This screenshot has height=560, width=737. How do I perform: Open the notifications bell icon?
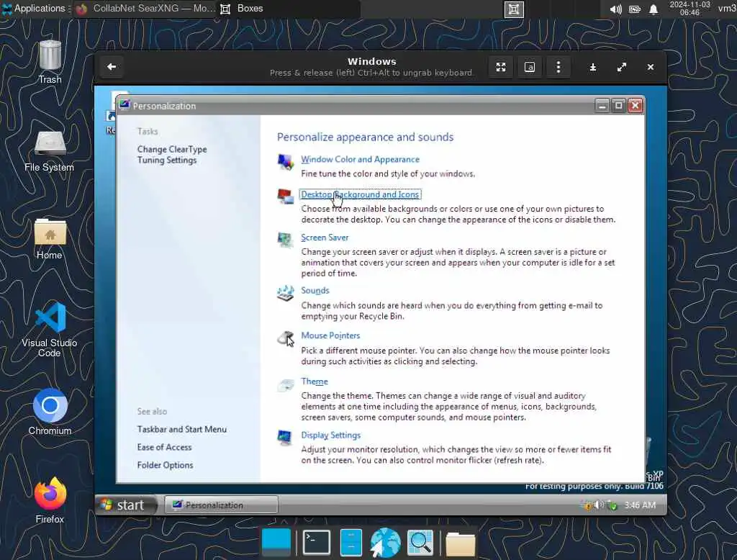pos(654,9)
